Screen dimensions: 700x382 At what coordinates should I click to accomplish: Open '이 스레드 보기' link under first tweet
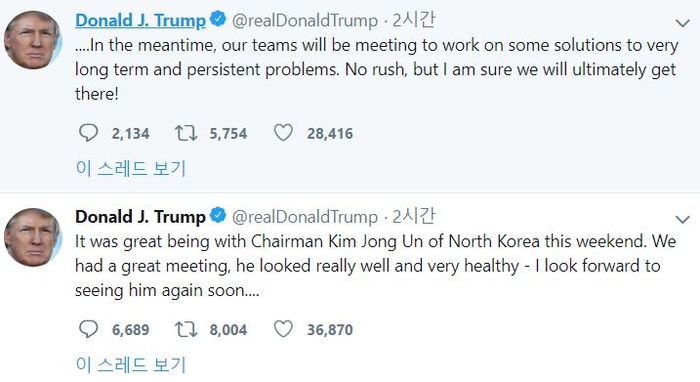click(130, 169)
